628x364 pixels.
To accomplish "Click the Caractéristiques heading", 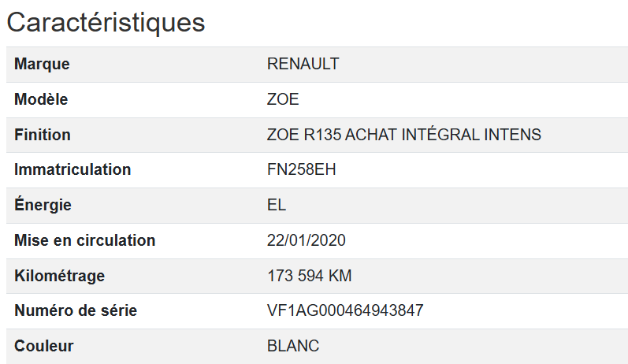I will click(106, 22).
